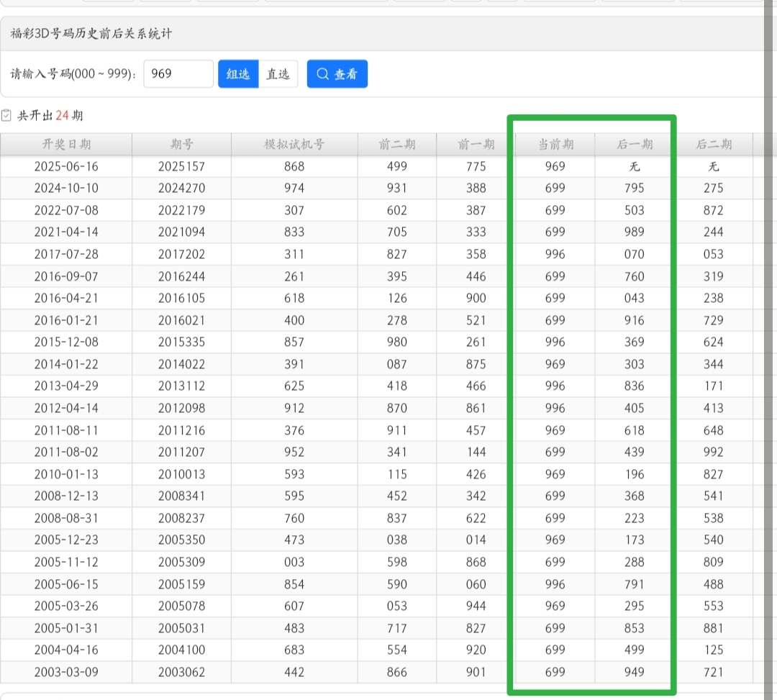Viewport: 777px width, 700px height.
Task: Click issue number 2005309
Action: (181, 562)
